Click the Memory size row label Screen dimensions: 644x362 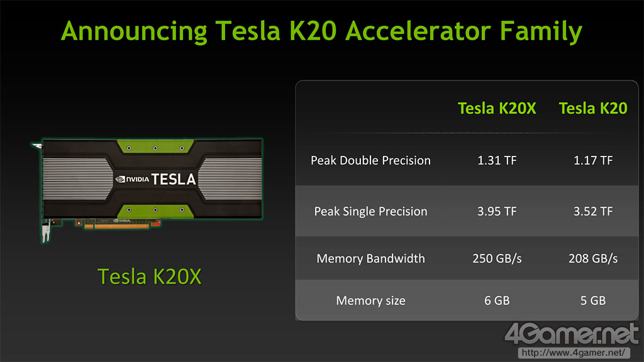click(x=370, y=300)
